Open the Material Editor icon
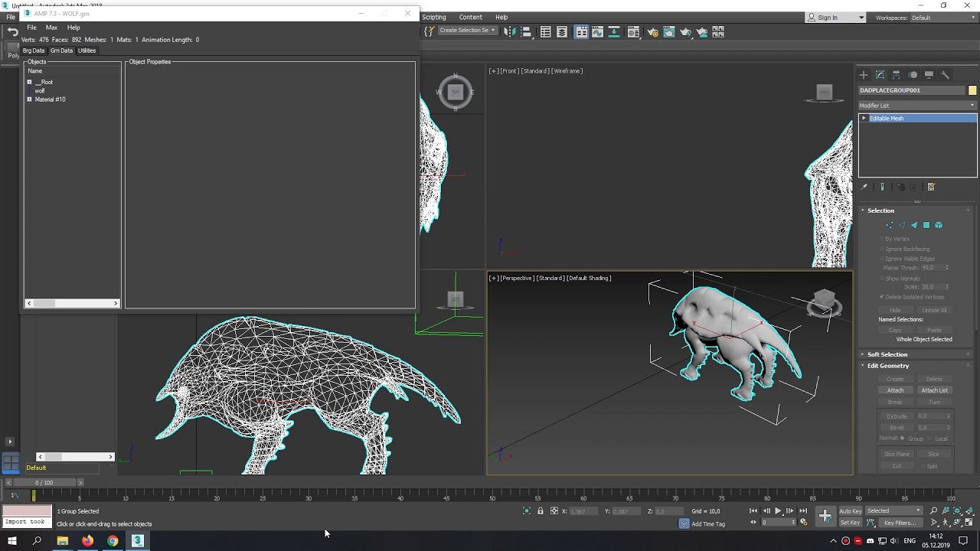This screenshot has width=980, height=551. point(633,31)
